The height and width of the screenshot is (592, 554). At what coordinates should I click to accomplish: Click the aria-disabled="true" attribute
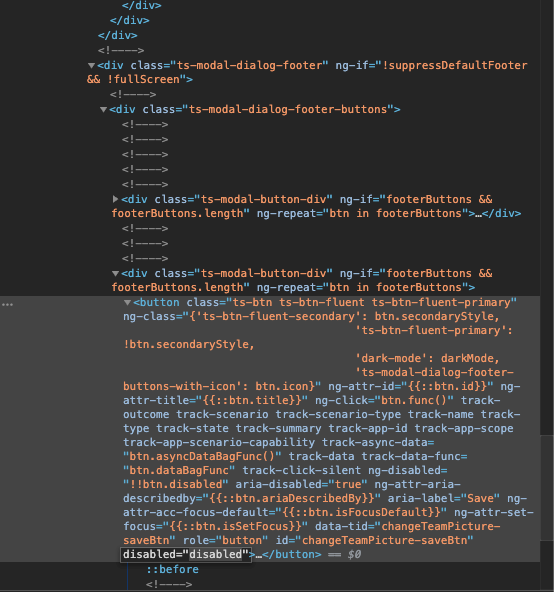pyautogui.click(x=301, y=484)
